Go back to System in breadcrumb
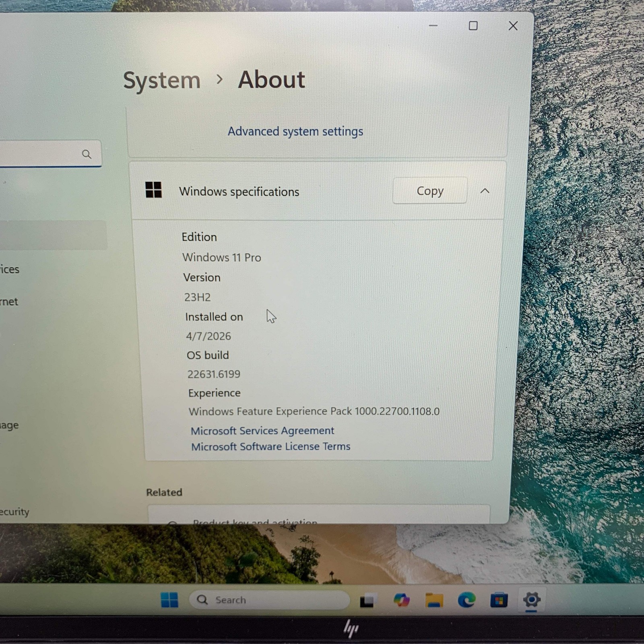Viewport: 644px width, 644px height. pos(162,80)
